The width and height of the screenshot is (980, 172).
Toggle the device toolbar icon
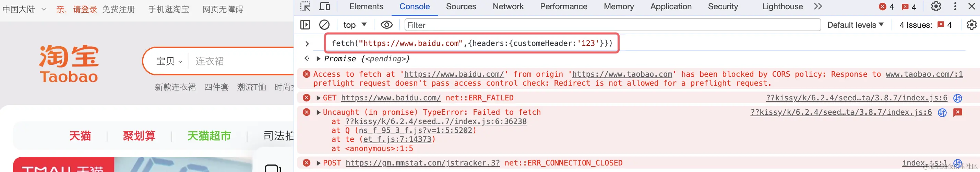[324, 7]
